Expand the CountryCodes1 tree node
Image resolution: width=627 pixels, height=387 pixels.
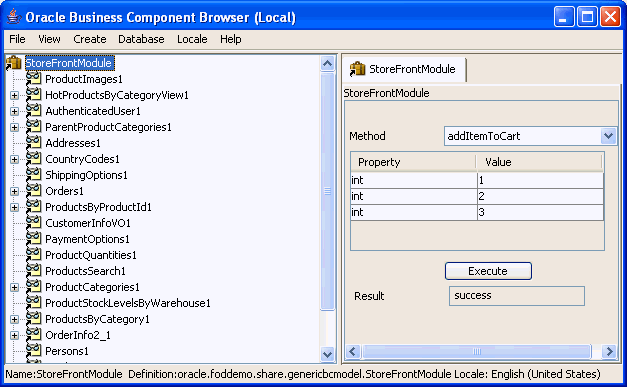pyautogui.click(x=14, y=159)
